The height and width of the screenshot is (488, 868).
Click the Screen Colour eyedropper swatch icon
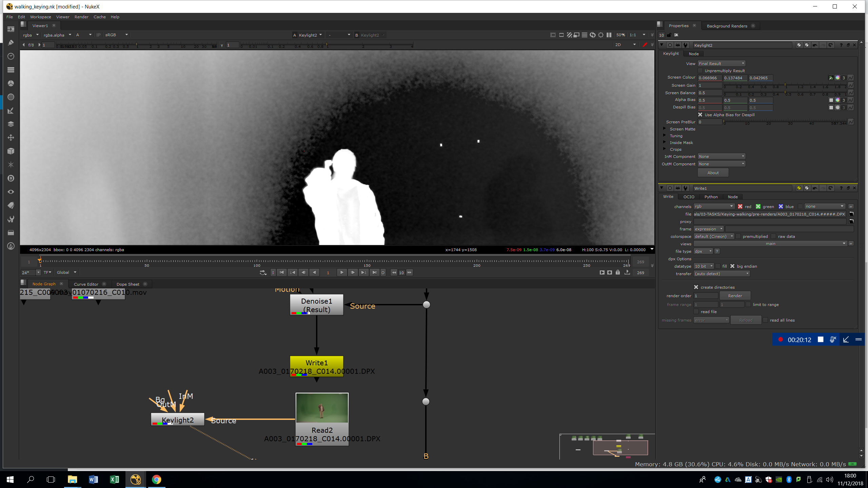831,78
